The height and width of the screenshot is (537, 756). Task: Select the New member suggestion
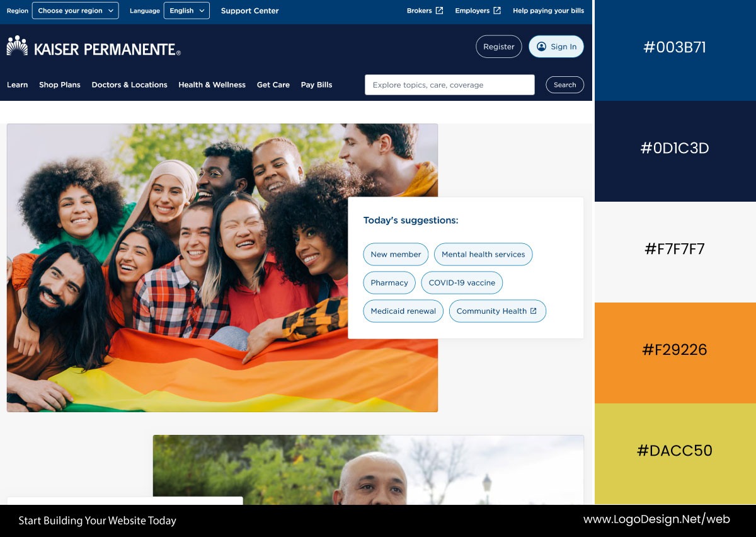[396, 255]
